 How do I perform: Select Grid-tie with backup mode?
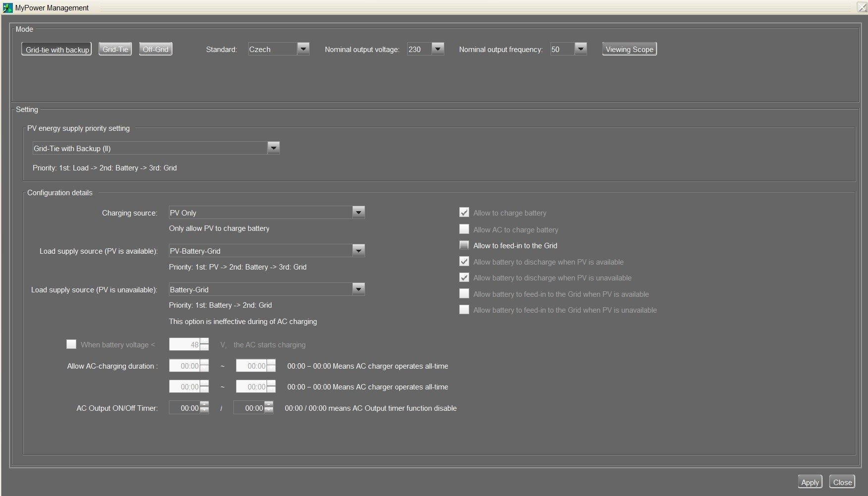pyautogui.click(x=56, y=50)
